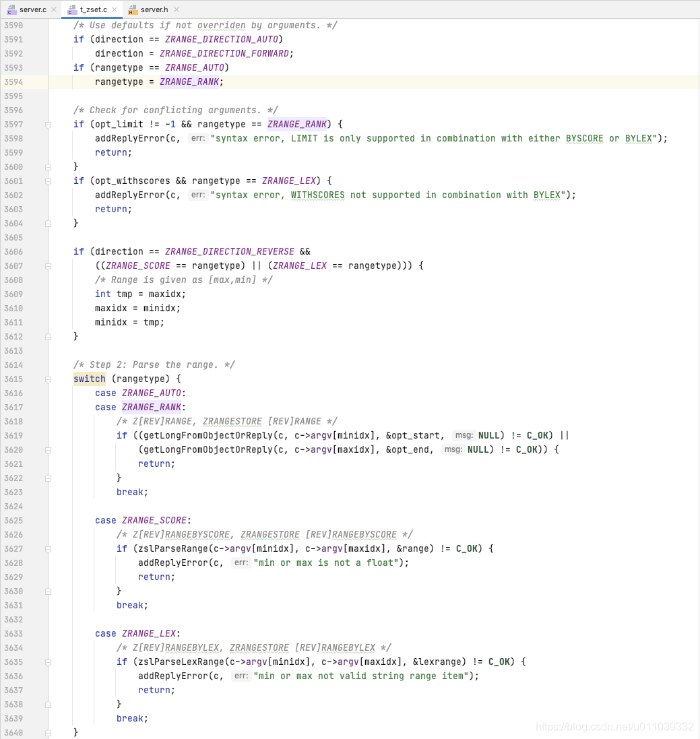Click 'opt_limit' in the line 3597 condition
700x739 pixels.
[x=119, y=125]
